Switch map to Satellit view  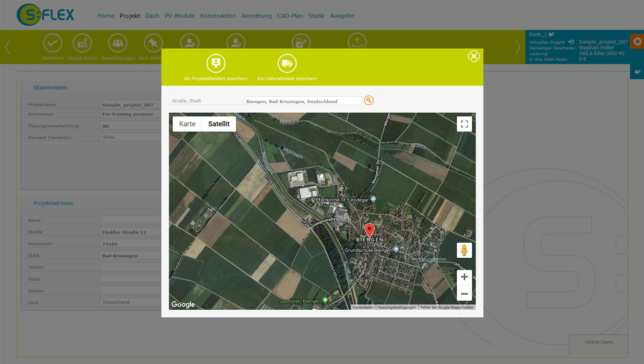coord(218,124)
